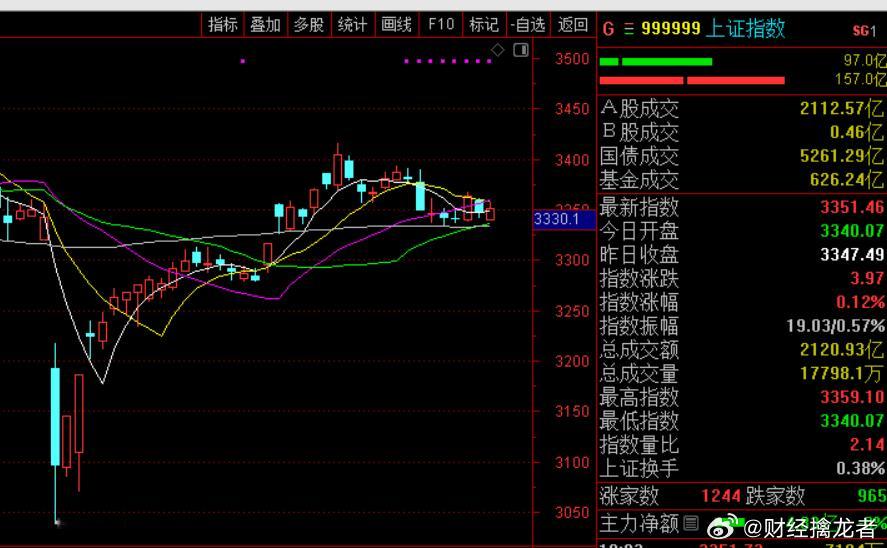The height and width of the screenshot is (548, 887).
Task: Activate the 画线 drawing tool
Action: 397,25
